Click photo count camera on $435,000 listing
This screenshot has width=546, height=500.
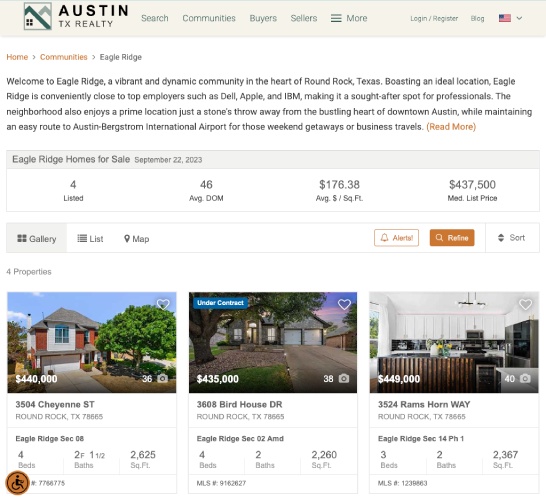[x=344, y=378]
